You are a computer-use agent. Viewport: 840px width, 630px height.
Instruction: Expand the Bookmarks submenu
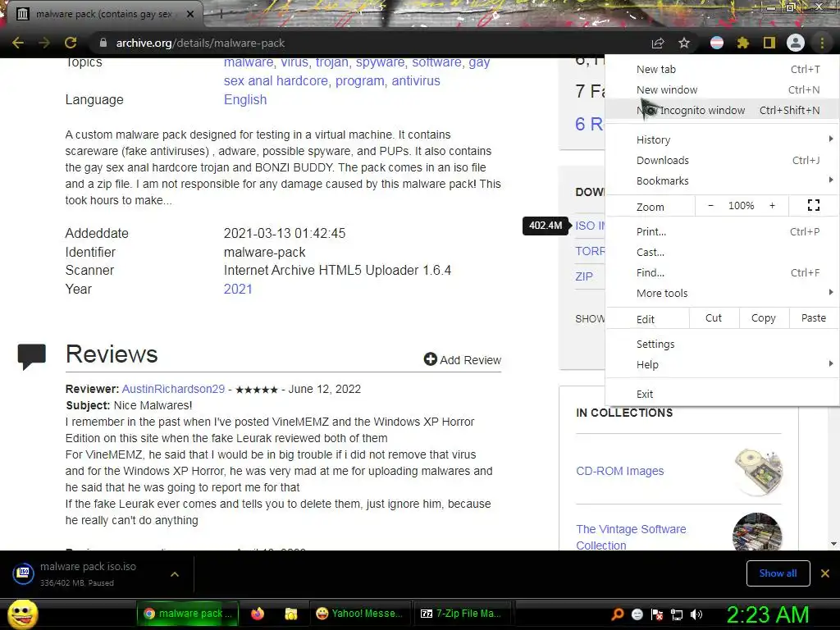click(x=722, y=180)
